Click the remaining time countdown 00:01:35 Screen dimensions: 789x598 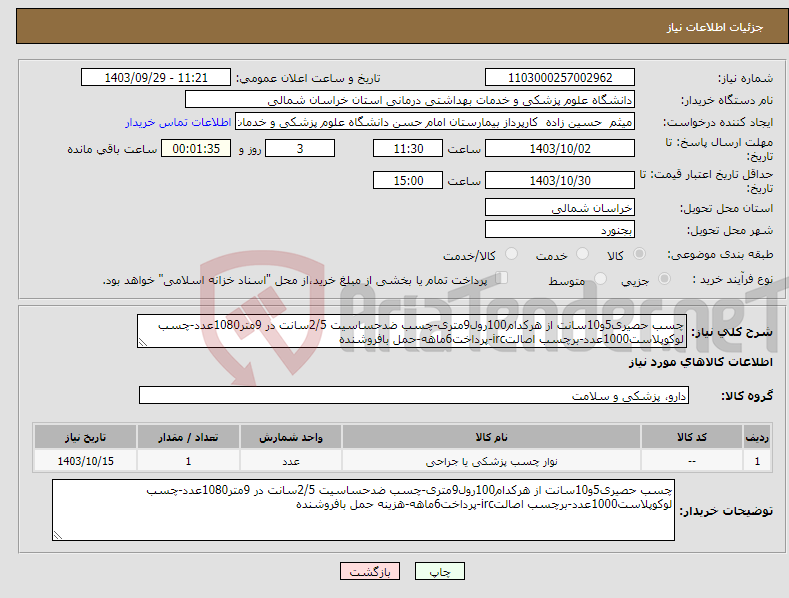click(x=196, y=148)
